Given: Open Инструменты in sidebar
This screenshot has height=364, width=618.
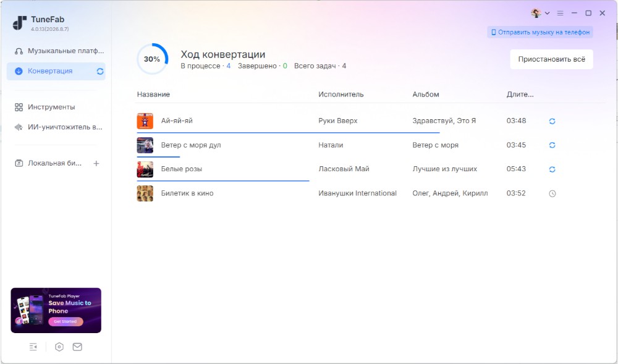Looking at the screenshot, I should tap(56, 107).
